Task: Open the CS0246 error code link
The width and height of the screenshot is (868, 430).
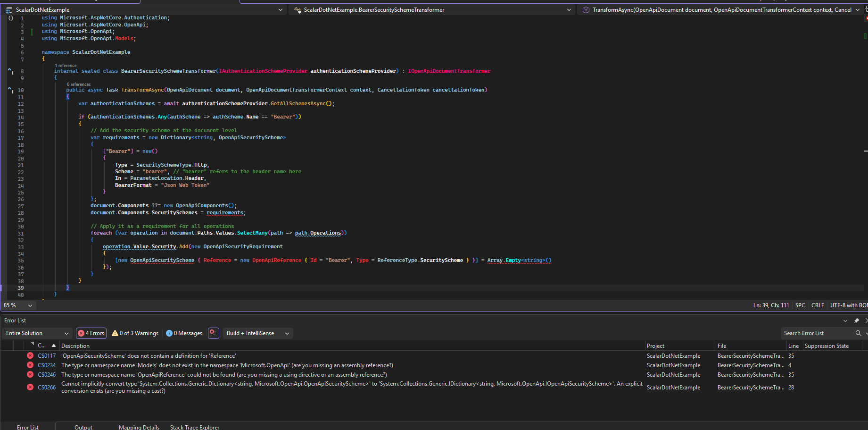Action: 47,374
